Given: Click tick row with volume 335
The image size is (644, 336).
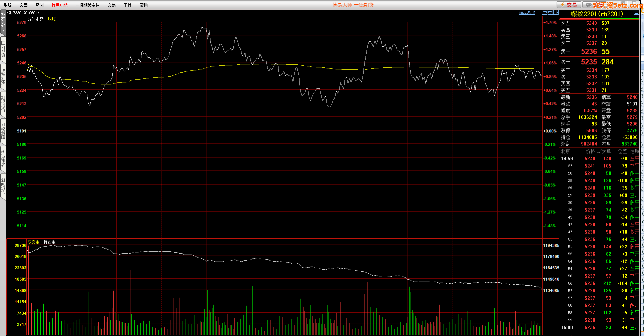Looking at the screenshot, I should (600, 195).
